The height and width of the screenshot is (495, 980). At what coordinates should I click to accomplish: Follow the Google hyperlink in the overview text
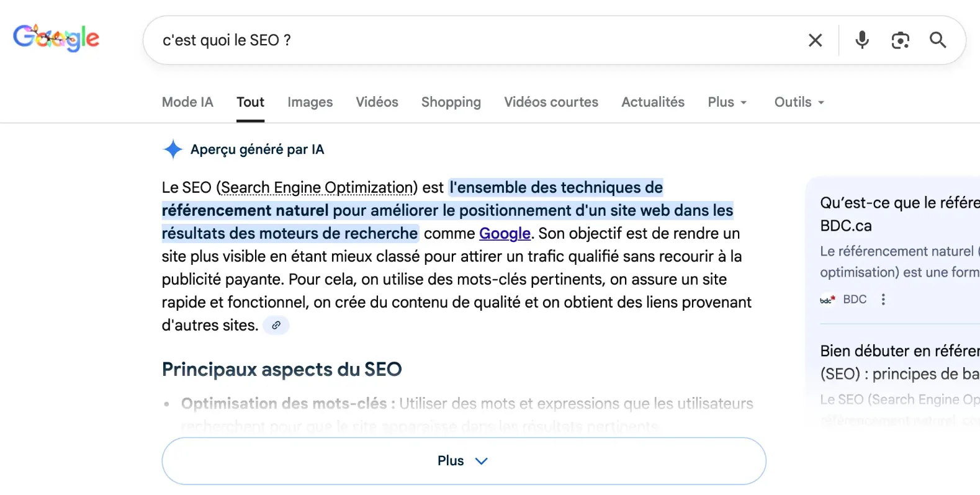point(505,234)
